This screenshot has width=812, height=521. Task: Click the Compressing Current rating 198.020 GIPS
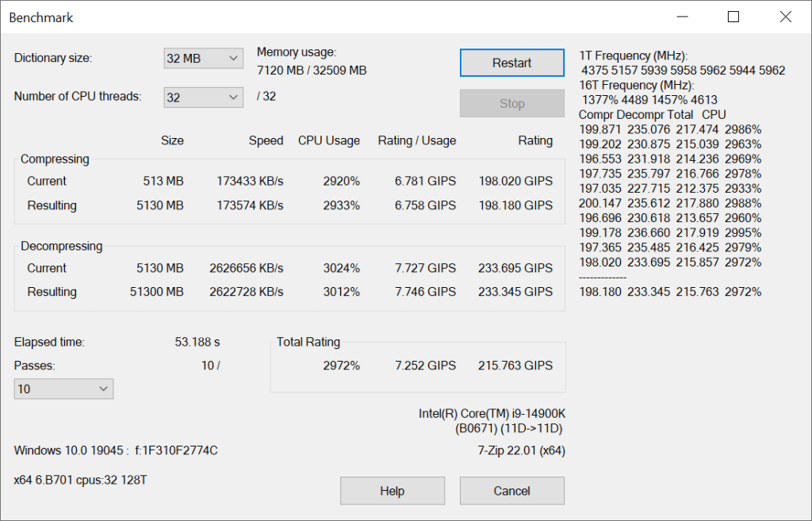point(515,182)
